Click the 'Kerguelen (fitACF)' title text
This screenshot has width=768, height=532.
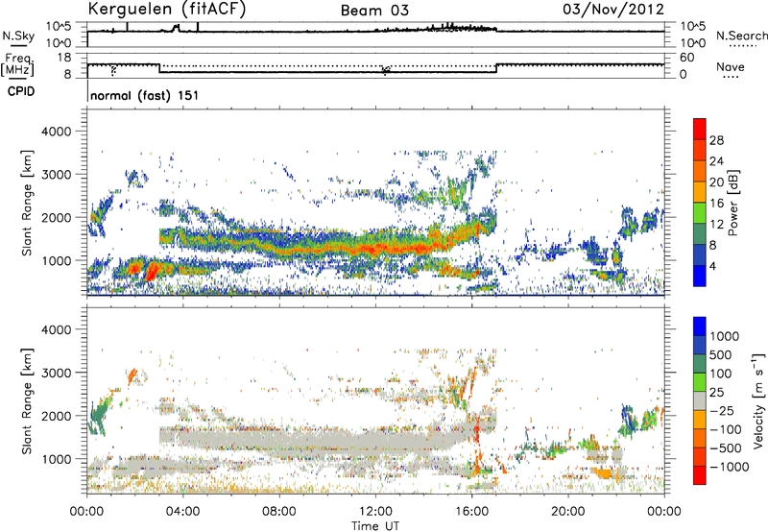point(166,9)
